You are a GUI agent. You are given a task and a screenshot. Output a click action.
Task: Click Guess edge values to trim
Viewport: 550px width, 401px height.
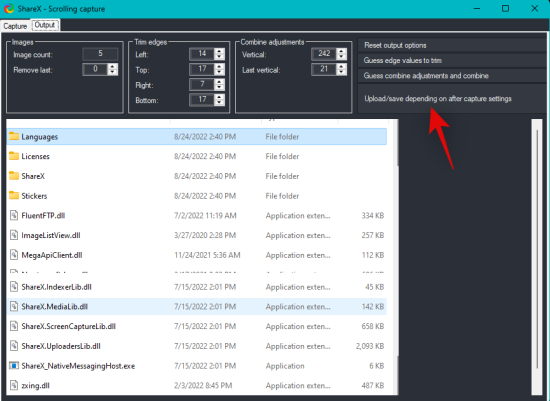[x=451, y=60]
